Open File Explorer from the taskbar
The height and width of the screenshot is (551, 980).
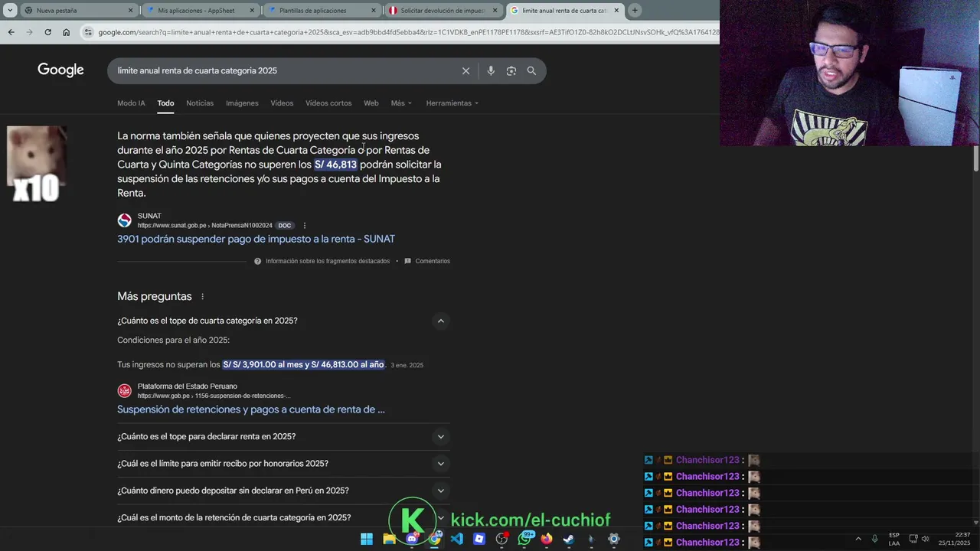coord(389,539)
